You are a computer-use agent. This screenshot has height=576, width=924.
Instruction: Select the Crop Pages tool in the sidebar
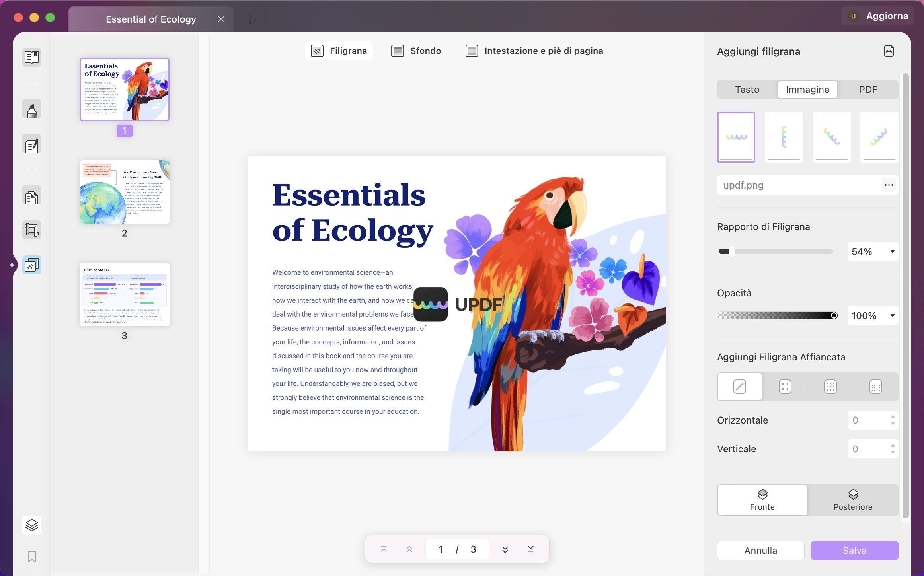tap(32, 230)
